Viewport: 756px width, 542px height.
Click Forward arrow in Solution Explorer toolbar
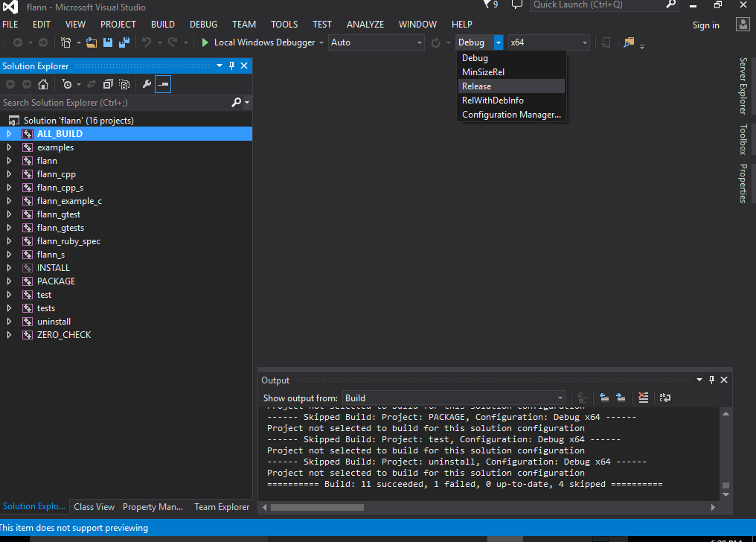[27, 84]
